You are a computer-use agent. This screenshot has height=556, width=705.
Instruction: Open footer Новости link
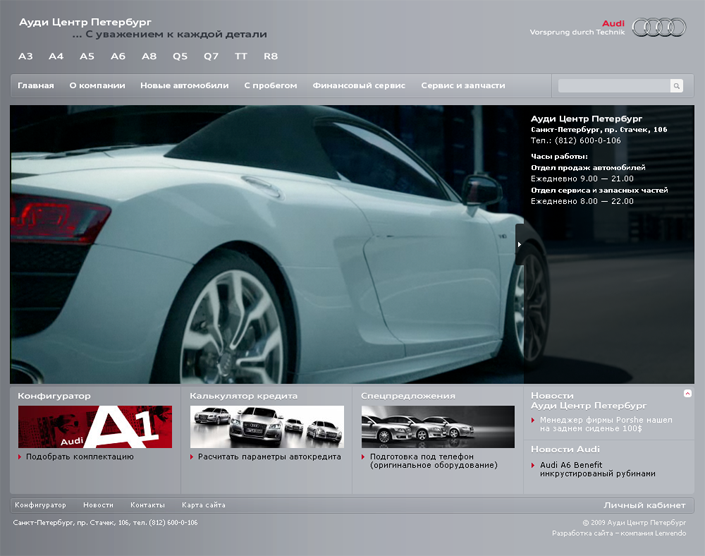(98, 505)
